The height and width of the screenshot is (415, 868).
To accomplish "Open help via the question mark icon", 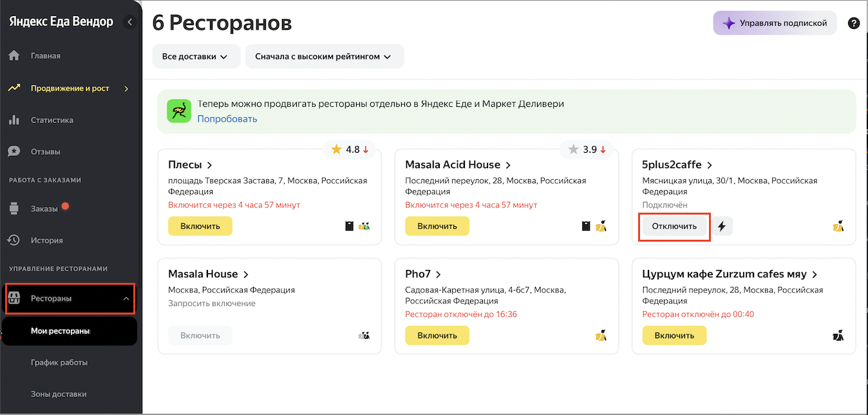I will point(854,23).
